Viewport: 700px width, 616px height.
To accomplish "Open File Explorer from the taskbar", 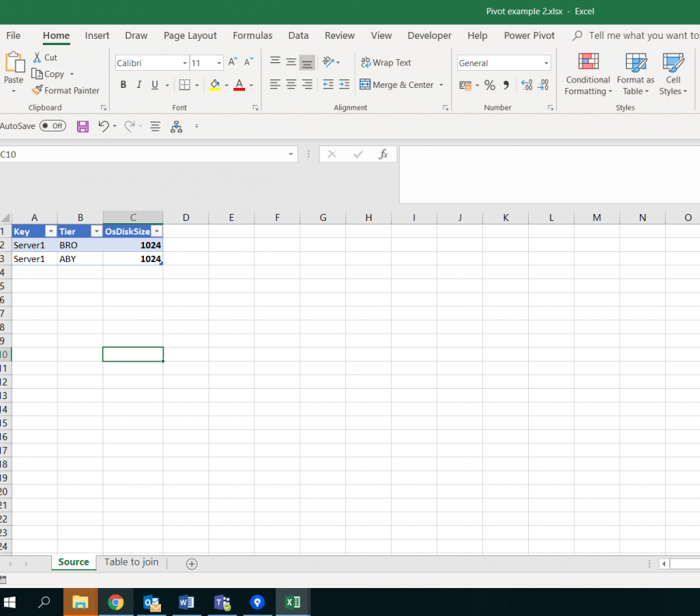I will point(80,603).
